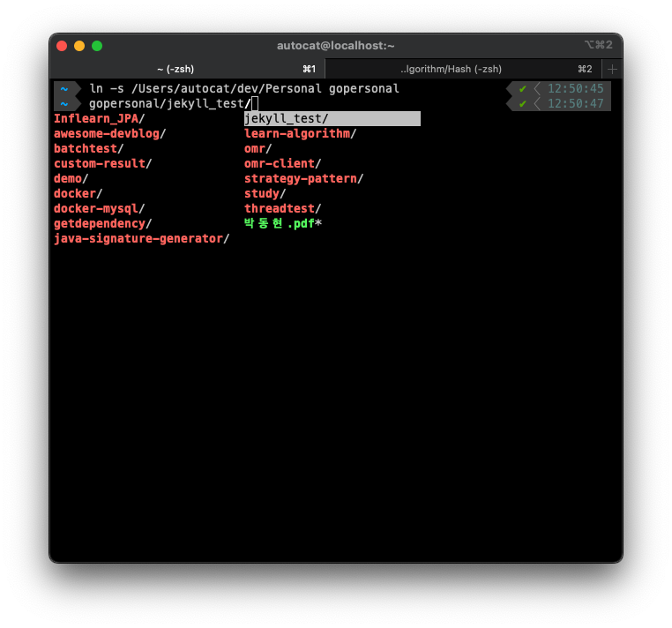The width and height of the screenshot is (672, 628).
Task: Click the docker/ directory entry
Action: coord(78,194)
